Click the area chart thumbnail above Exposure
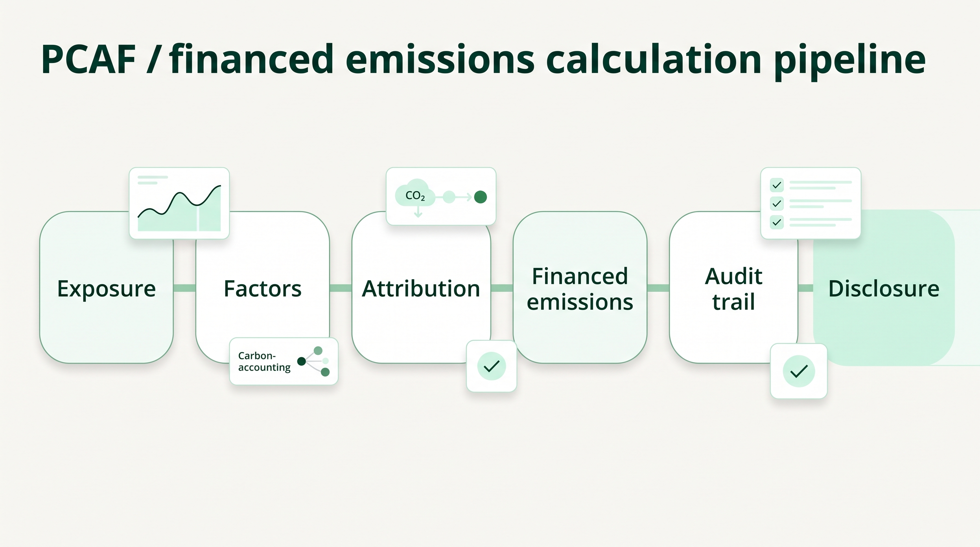The width and height of the screenshot is (980, 547). tap(179, 203)
